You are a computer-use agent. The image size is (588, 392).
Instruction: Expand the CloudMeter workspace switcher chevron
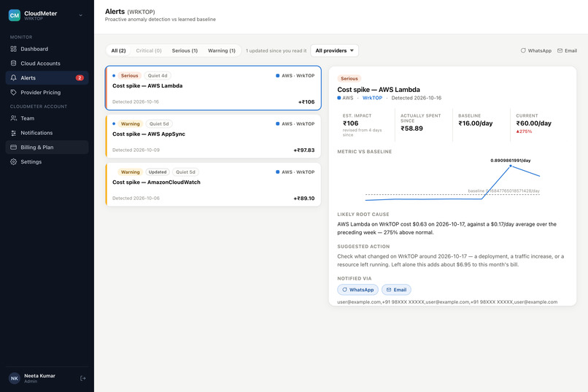[81, 15]
